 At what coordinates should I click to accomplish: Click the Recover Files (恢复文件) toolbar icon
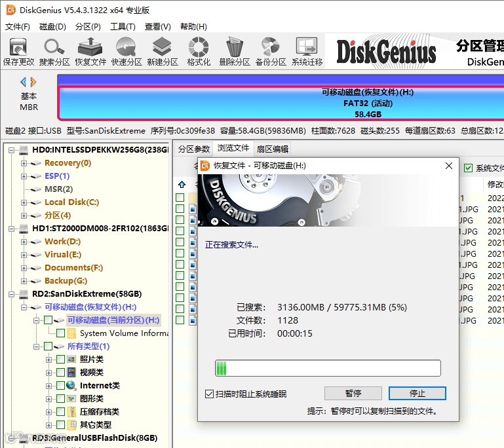(x=90, y=52)
